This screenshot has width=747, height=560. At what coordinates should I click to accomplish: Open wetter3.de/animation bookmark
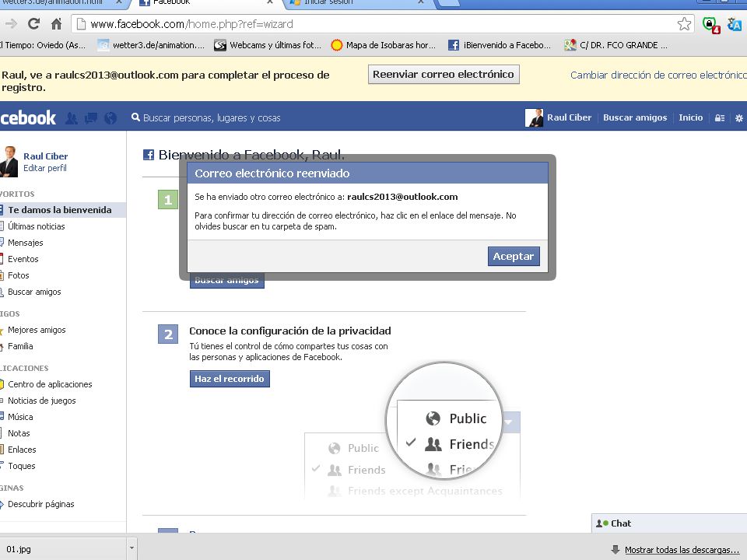point(151,45)
